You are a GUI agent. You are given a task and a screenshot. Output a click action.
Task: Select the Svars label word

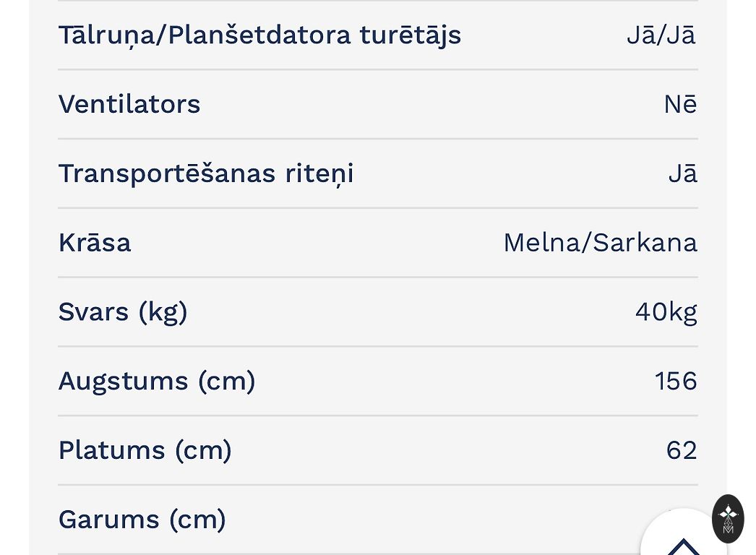pos(93,311)
